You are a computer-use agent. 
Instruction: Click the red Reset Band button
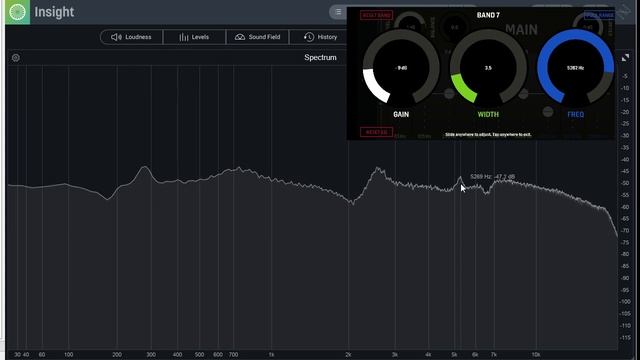pyautogui.click(x=376, y=15)
